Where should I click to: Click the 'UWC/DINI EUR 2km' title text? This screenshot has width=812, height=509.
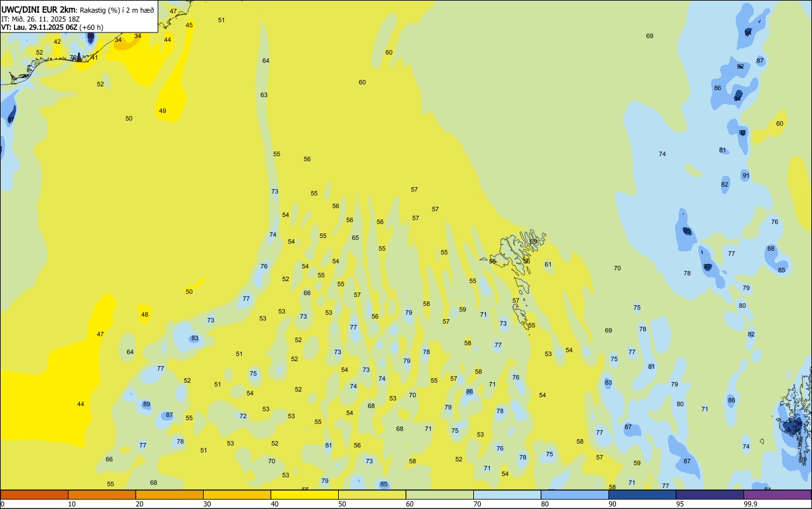39,10
